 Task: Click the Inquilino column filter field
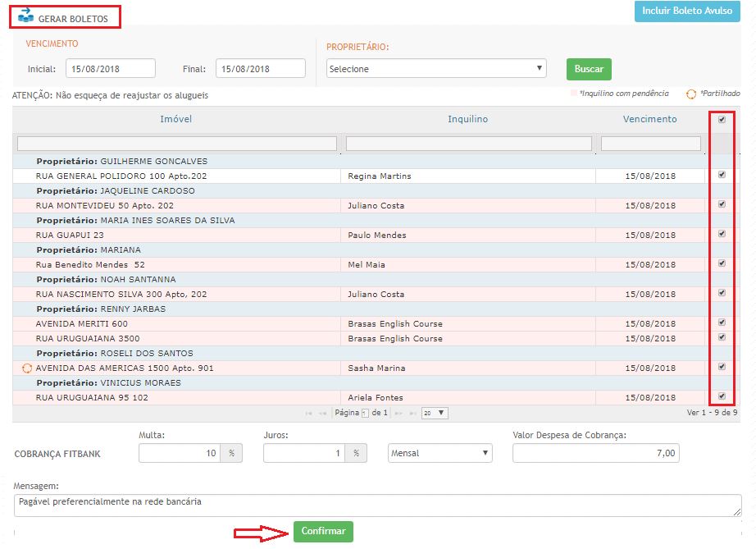[468, 144]
